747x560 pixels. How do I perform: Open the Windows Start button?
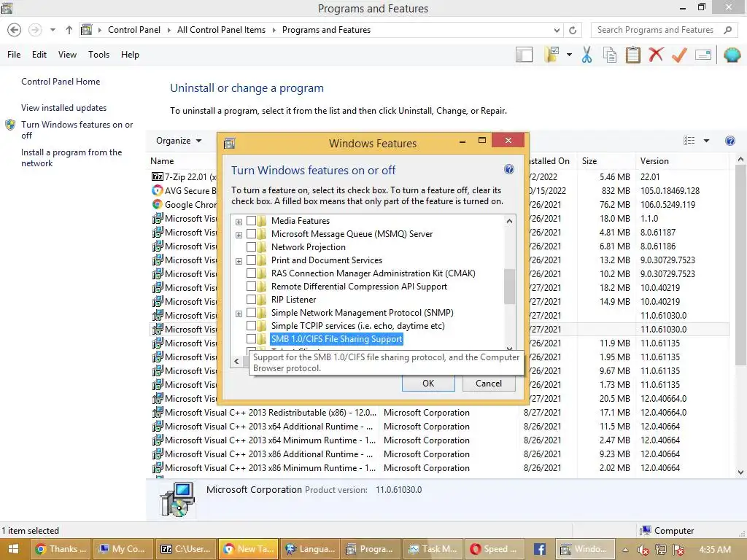(13, 549)
